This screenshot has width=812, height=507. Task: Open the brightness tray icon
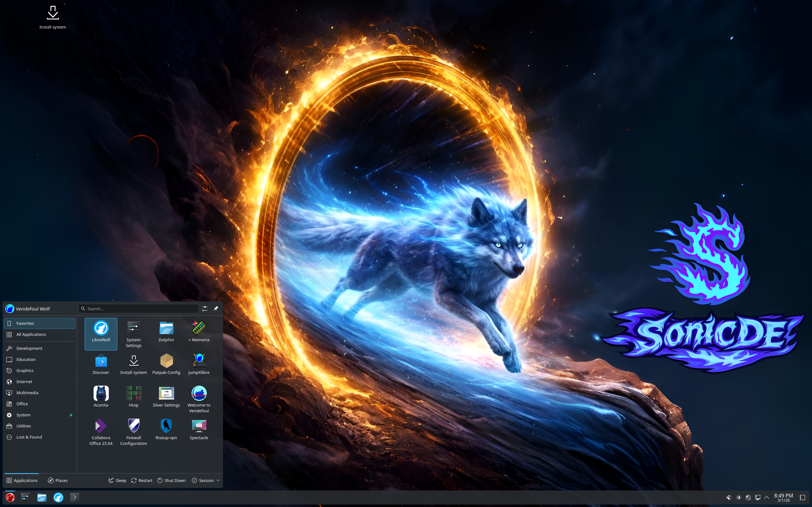738,497
